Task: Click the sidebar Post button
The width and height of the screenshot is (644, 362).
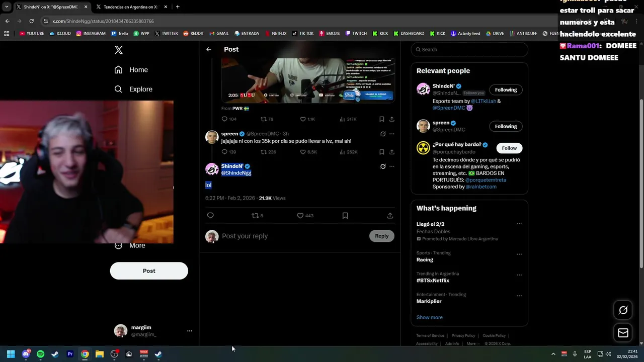Action: pos(149,270)
